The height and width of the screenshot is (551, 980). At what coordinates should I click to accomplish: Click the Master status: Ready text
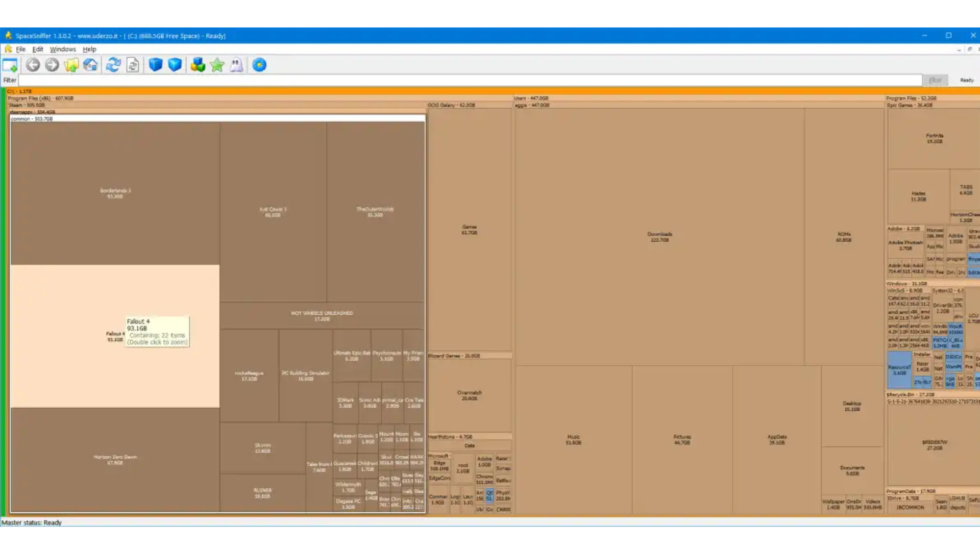pos(31,522)
